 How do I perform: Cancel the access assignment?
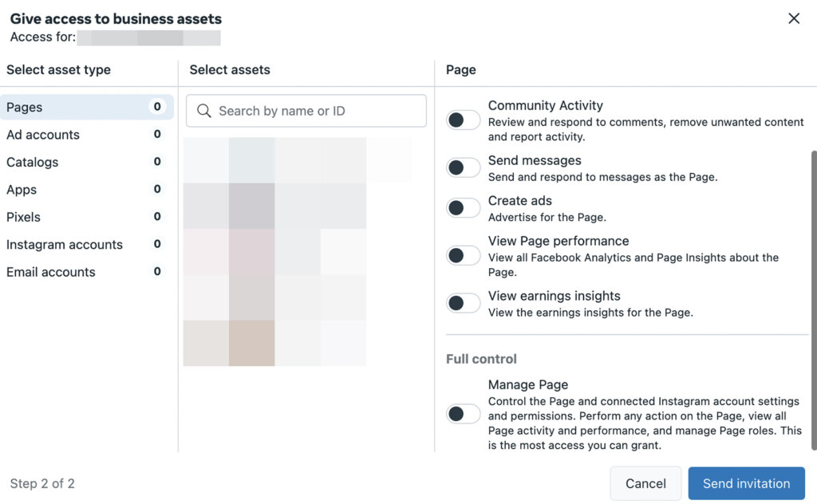tap(645, 483)
